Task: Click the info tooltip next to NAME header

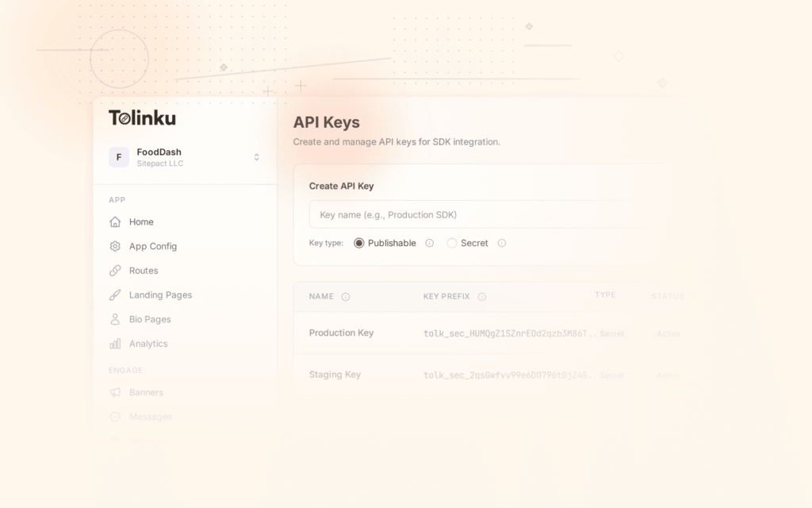Action: pyautogui.click(x=346, y=296)
